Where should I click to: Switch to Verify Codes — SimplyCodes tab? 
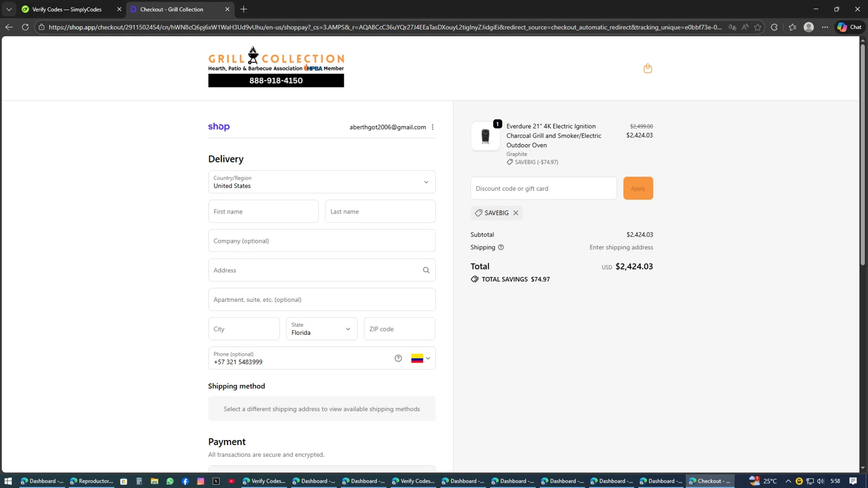(71, 9)
